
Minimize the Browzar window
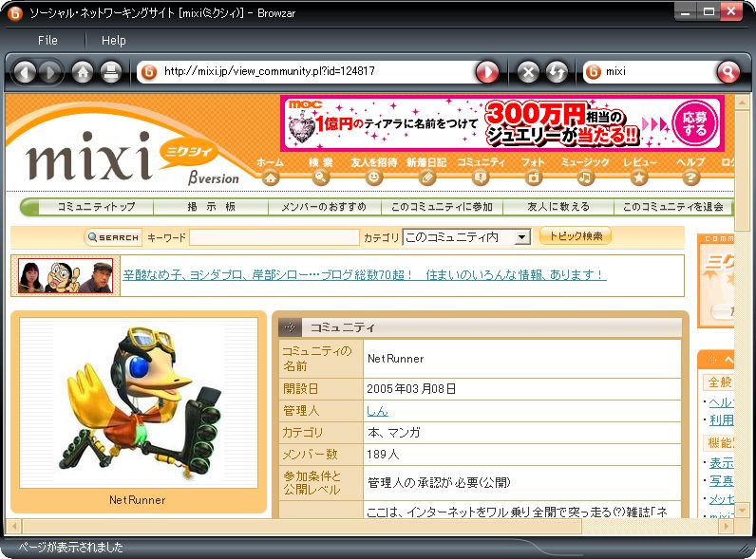(x=685, y=11)
